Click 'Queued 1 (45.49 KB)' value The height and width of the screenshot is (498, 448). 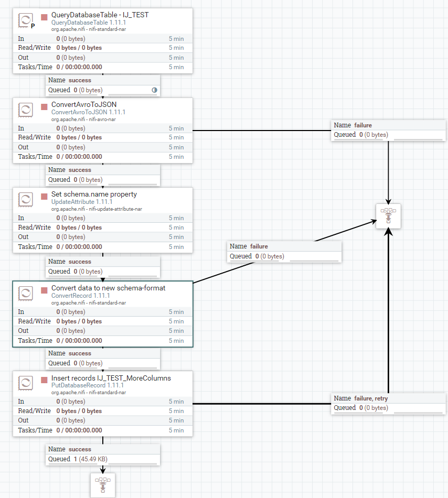tap(91, 459)
